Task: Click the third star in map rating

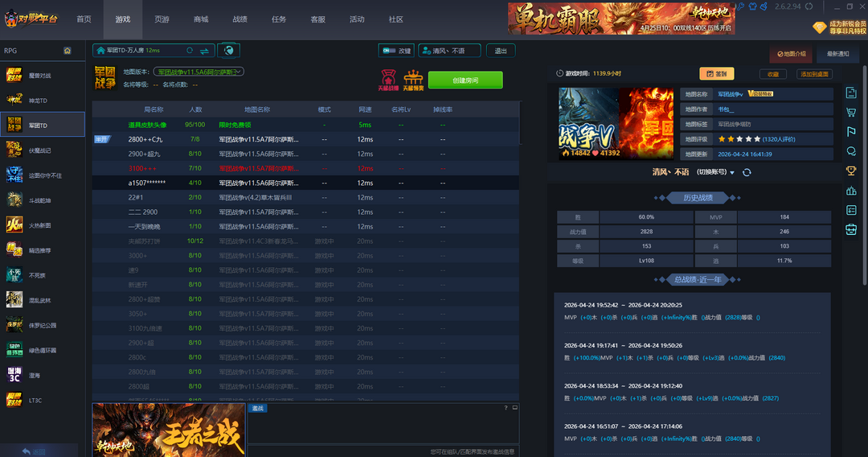Action: pyautogui.click(x=741, y=139)
